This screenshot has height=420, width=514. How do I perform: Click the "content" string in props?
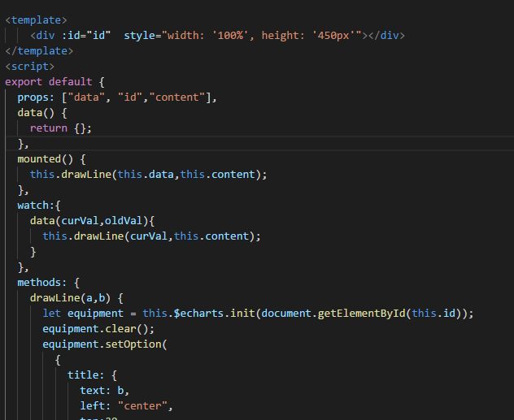click(177, 97)
